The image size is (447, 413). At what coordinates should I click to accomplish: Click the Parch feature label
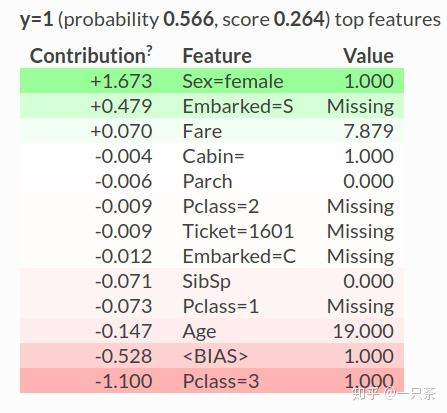pos(207,182)
